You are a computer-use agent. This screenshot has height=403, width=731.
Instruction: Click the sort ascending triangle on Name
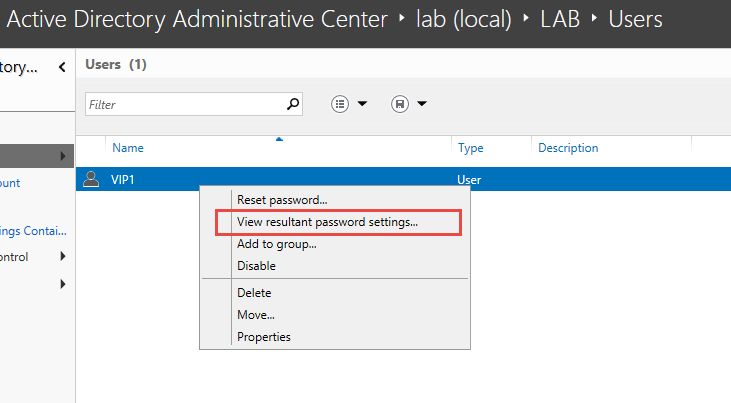pos(279,139)
